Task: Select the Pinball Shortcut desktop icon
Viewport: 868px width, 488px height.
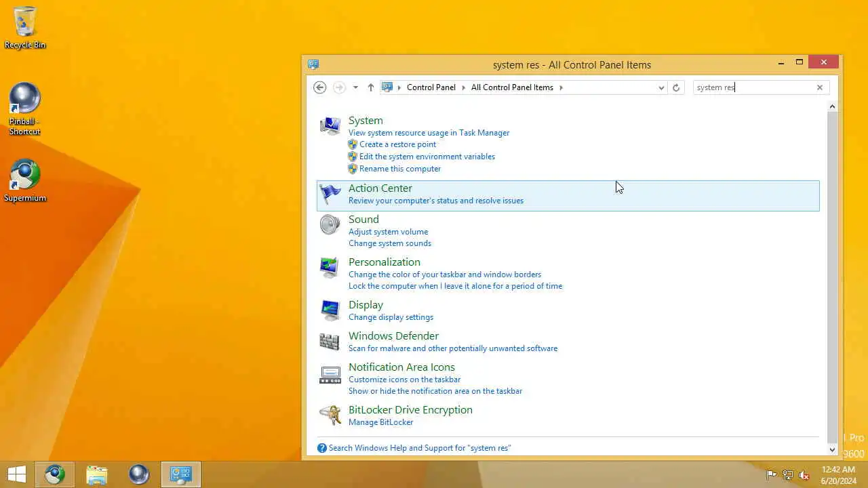Action: (25, 109)
